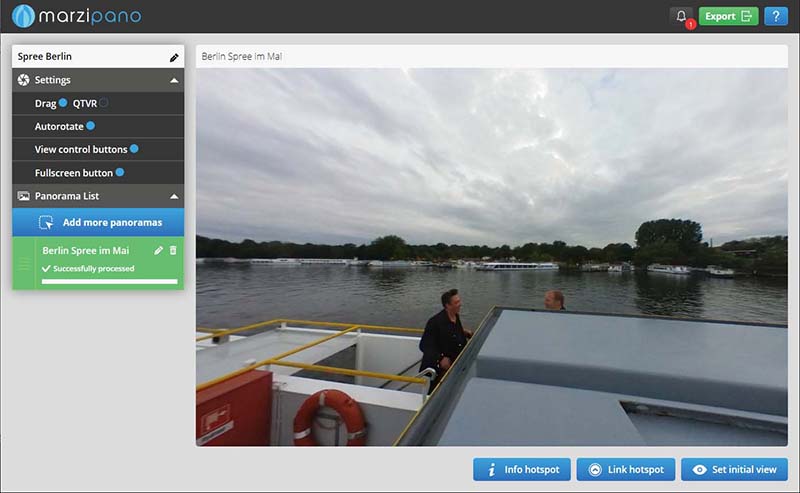Viewport: 800px width, 493px height.
Task: Edit the Spree Berlin project name
Action: pos(174,58)
